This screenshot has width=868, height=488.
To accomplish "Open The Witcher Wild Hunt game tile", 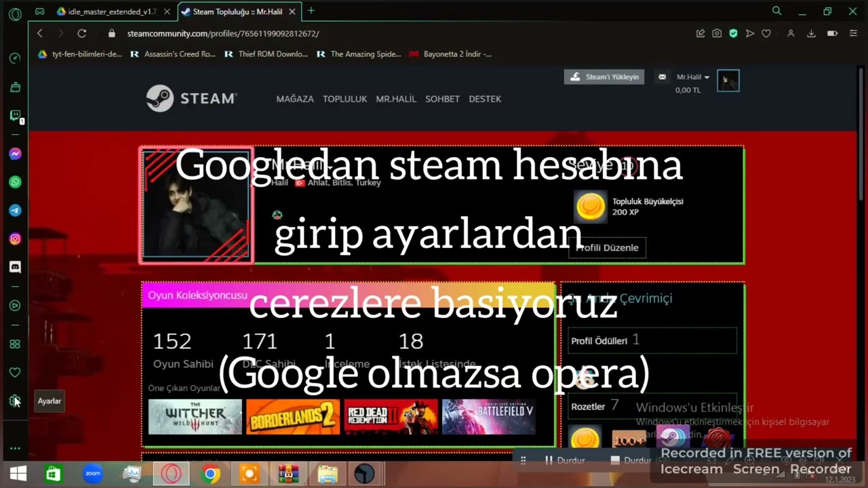I will (x=195, y=417).
